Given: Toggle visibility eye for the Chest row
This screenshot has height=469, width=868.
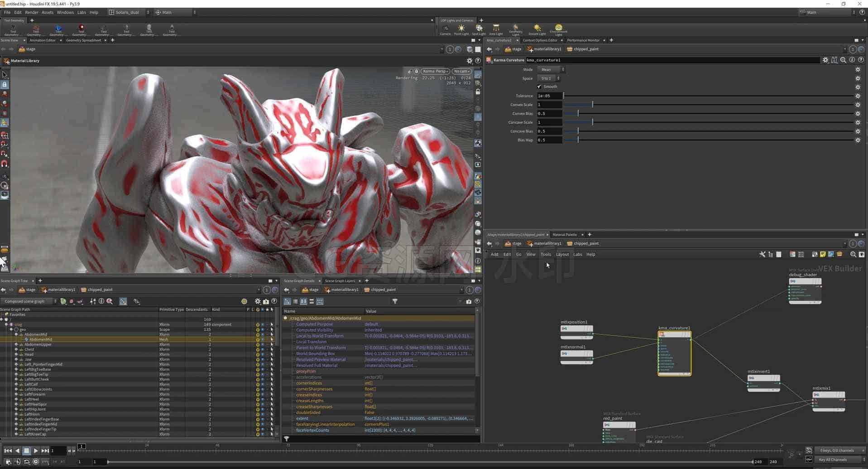Looking at the screenshot, I should point(262,349).
